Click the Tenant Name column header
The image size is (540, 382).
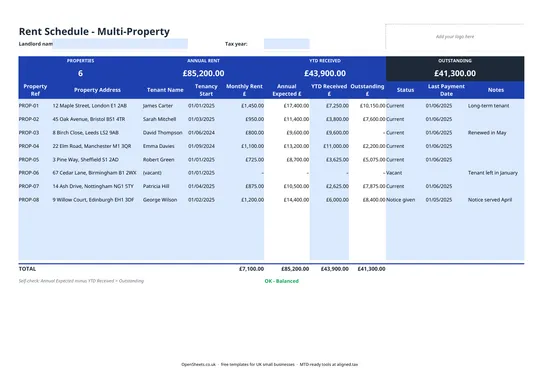(x=165, y=90)
